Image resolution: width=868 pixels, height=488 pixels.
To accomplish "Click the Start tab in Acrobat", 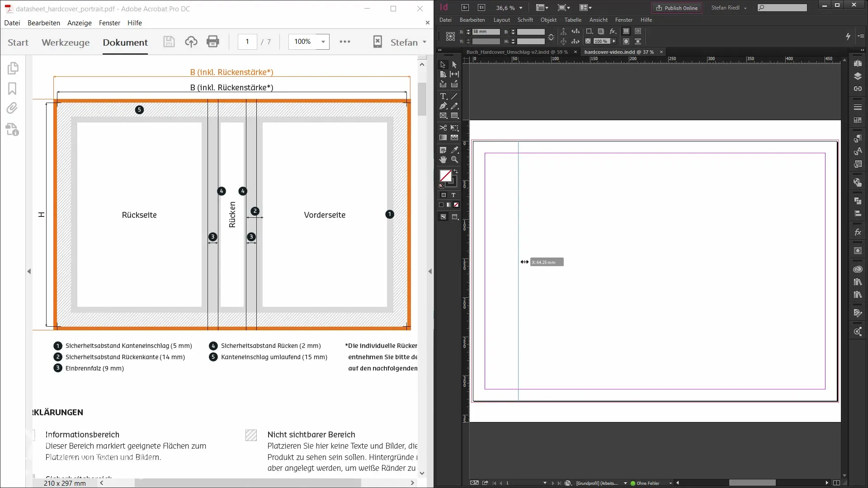I will pyautogui.click(x=18, y=42).
